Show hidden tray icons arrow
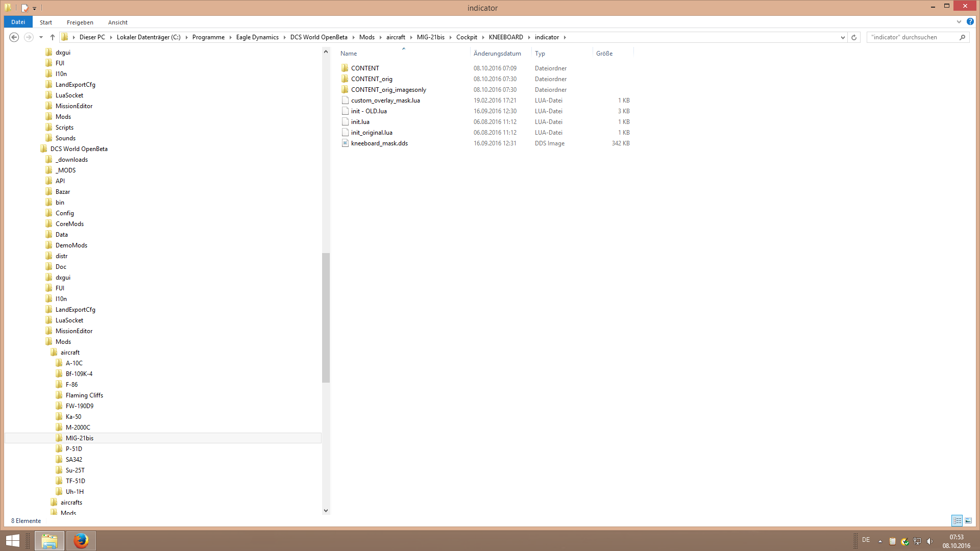The height and width of the screenshot is (551, 980). [x=880, y=541]
